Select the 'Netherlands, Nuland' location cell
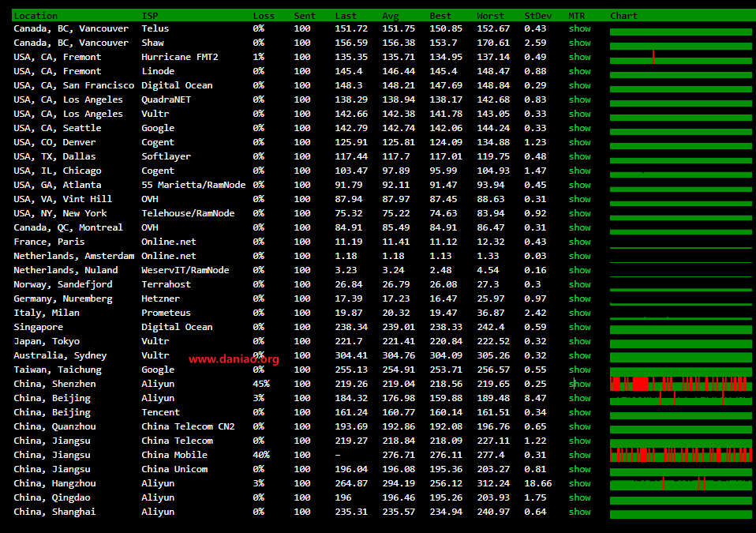 coord(65,270)
